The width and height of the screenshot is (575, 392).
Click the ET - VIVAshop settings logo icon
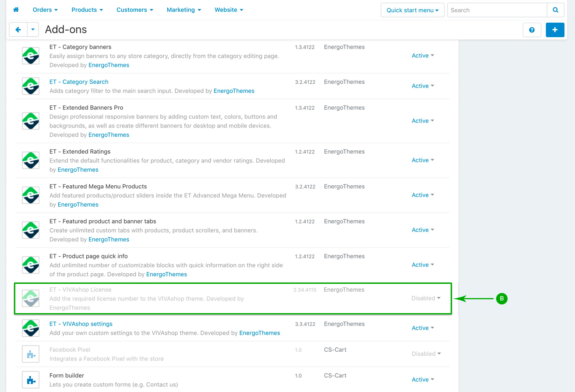tap(31, 328)
